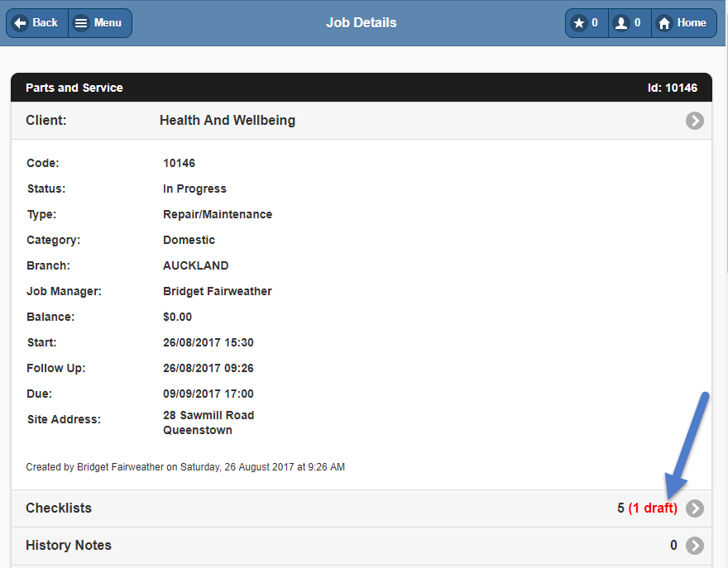Viewport: 728px width, 568px height.
Task: Click the red "(1 draft)" text
Action: tap(653, 508)
